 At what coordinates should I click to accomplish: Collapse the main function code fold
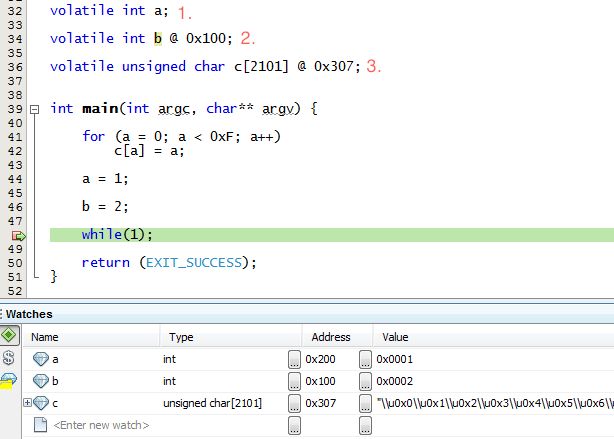pos(34,108)
